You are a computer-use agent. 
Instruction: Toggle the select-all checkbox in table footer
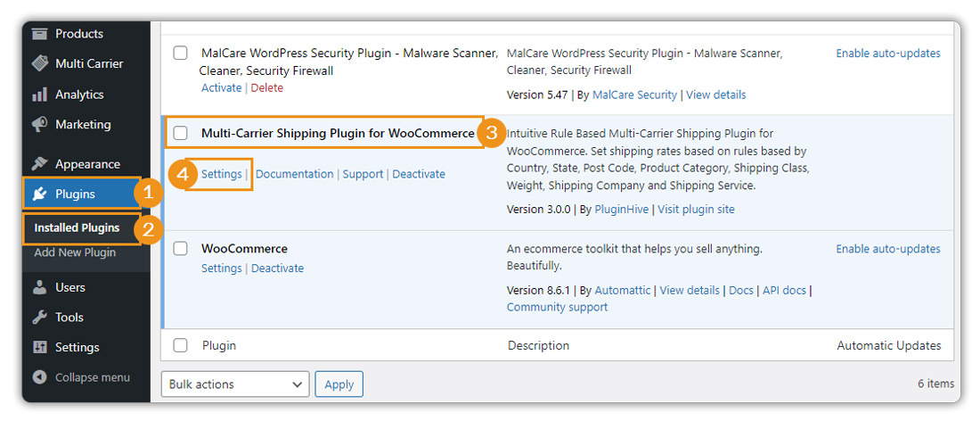pyautogui.click(x=180, y=345)
